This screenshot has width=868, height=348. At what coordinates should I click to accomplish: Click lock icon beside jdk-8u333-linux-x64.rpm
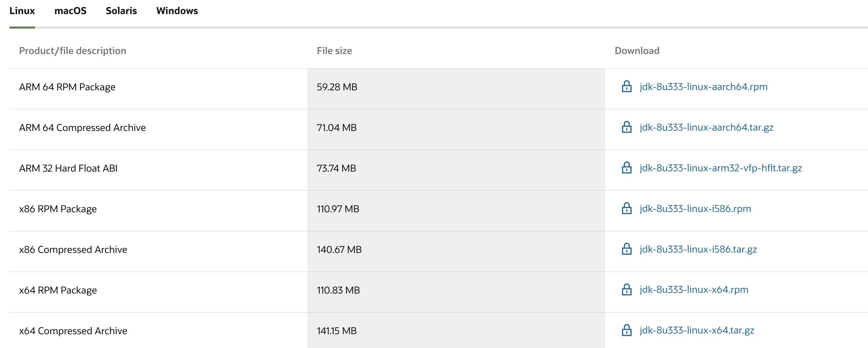[x=626, y=290]
